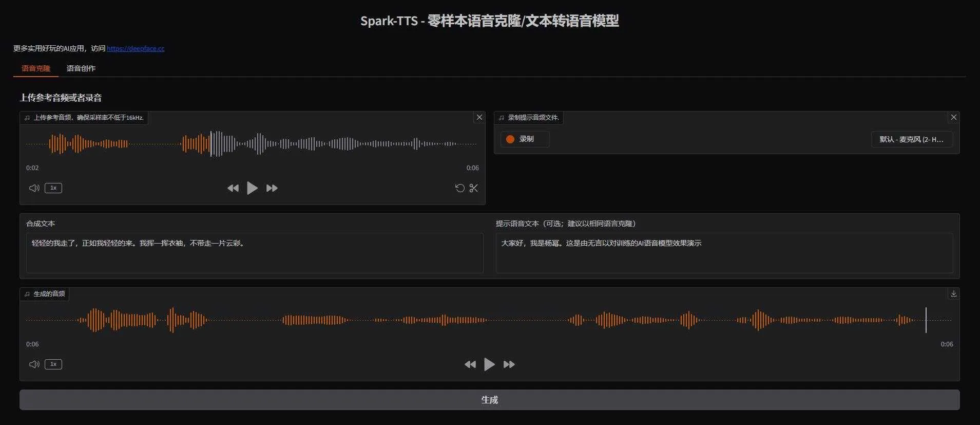Select the 语音克隆 tab
This screenshot has height=425, width=980.
pos(36,68)
